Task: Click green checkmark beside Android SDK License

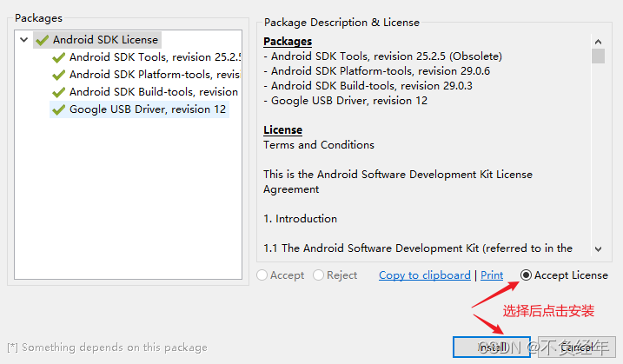Action: [x=42, y=40]
